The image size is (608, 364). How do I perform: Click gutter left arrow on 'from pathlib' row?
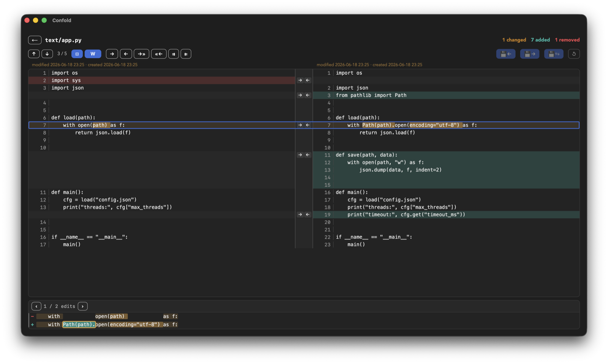[x=308, y=95]
